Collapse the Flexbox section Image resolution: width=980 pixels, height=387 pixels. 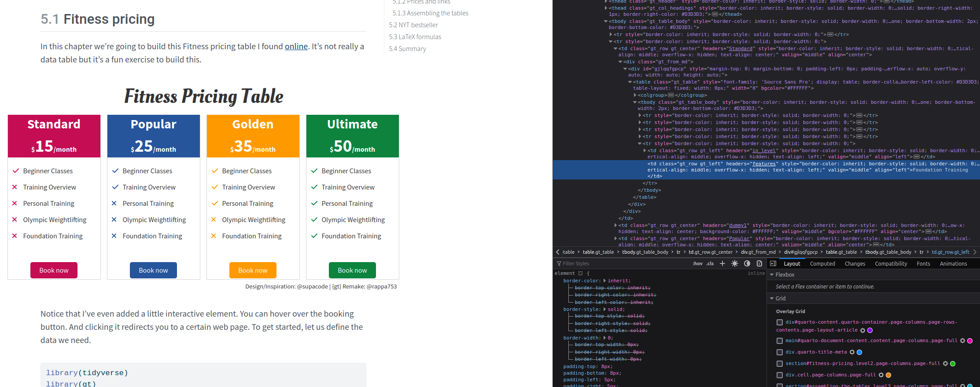click(772, 274)
